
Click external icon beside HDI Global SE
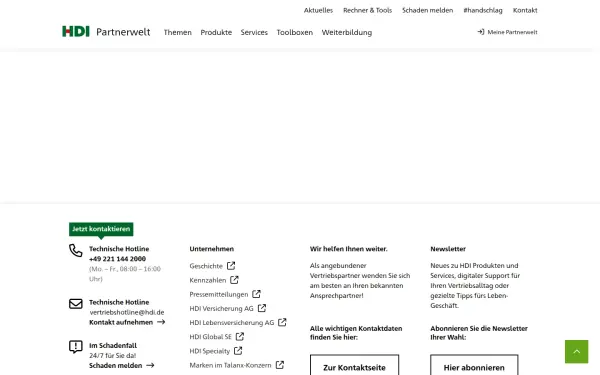[240, 336]
